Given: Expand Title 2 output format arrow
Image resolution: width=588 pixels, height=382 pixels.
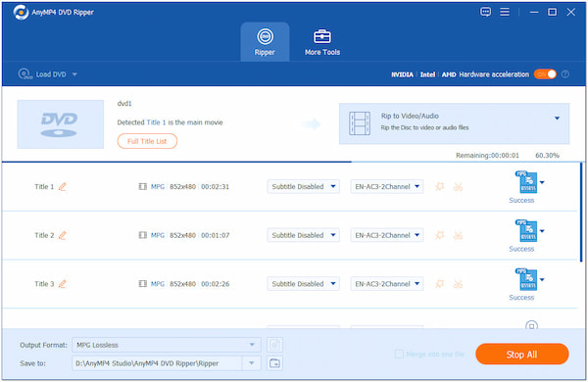Looking at the screenshot, I should click(x=542, y=231).
